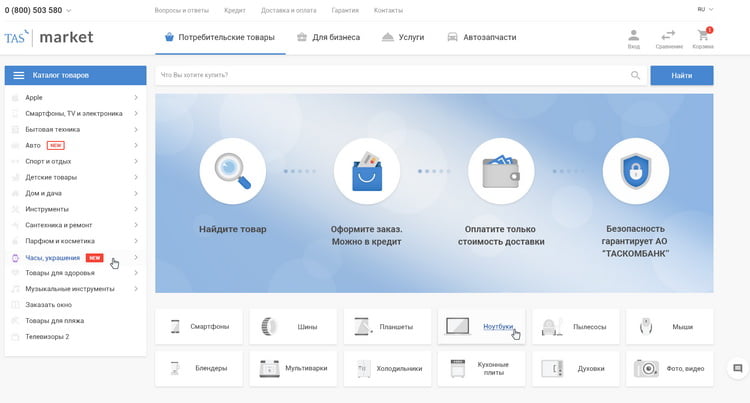Select the Фото, видео camera tile
Screen dimensions: 750x403
(x=670, y=368)
